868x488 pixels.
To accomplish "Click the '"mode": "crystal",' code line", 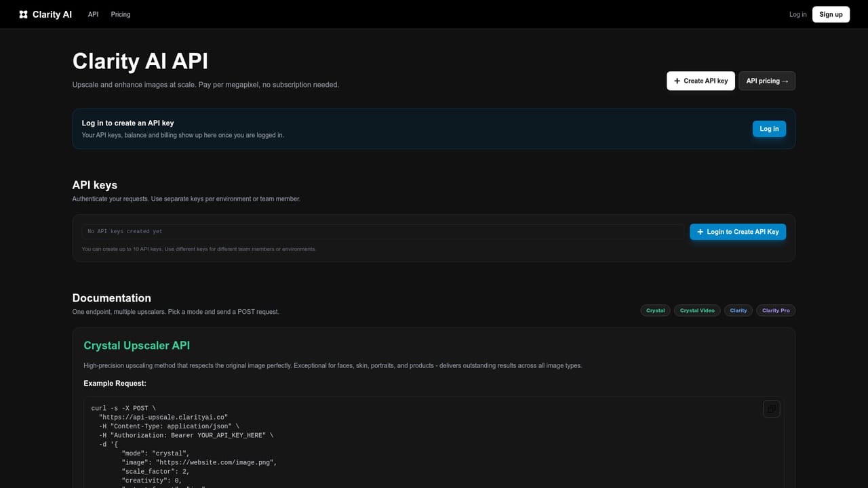I will tap(156, 453).
